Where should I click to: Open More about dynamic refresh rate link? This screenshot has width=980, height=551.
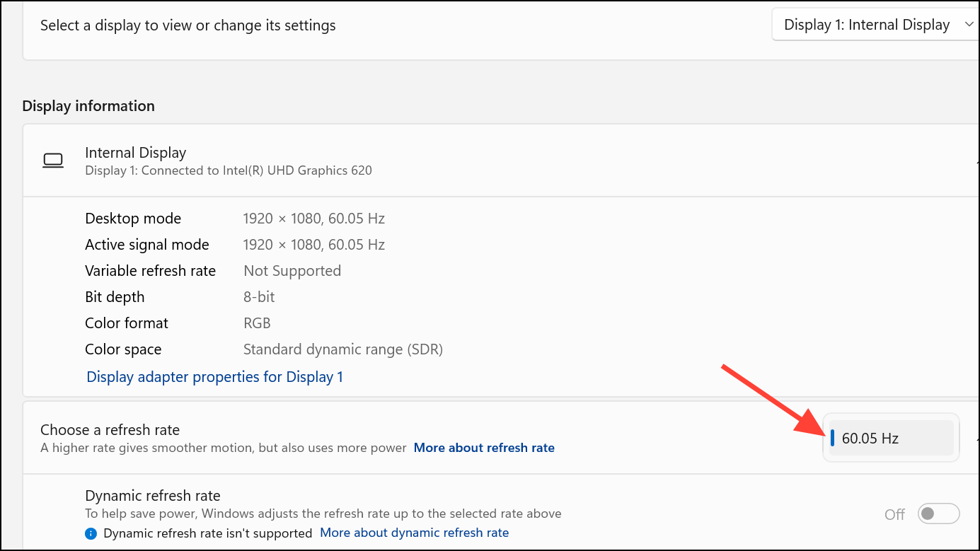(414, 533)
